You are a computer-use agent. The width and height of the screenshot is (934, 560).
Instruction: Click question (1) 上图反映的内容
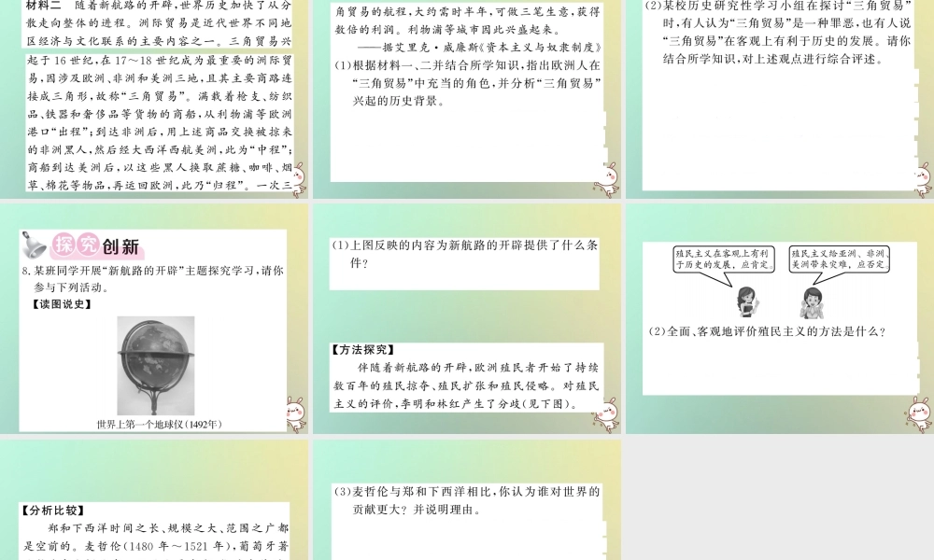(465, 254)
